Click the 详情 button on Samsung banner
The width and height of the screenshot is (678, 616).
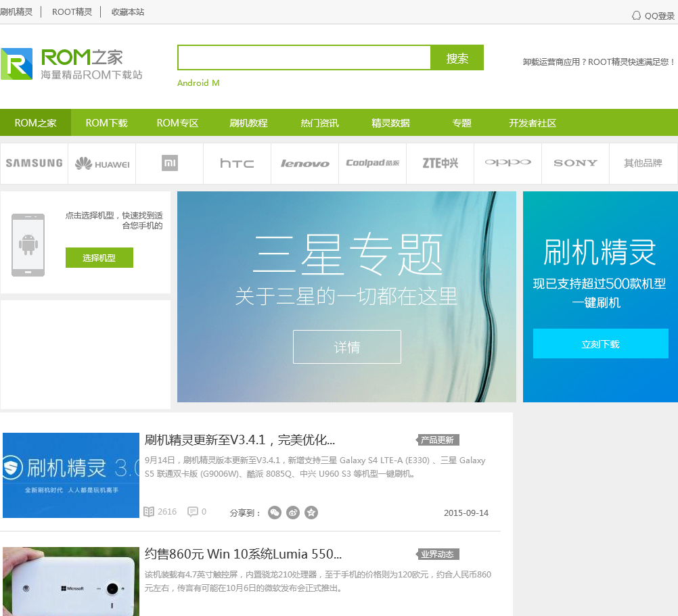coord(347,347)
